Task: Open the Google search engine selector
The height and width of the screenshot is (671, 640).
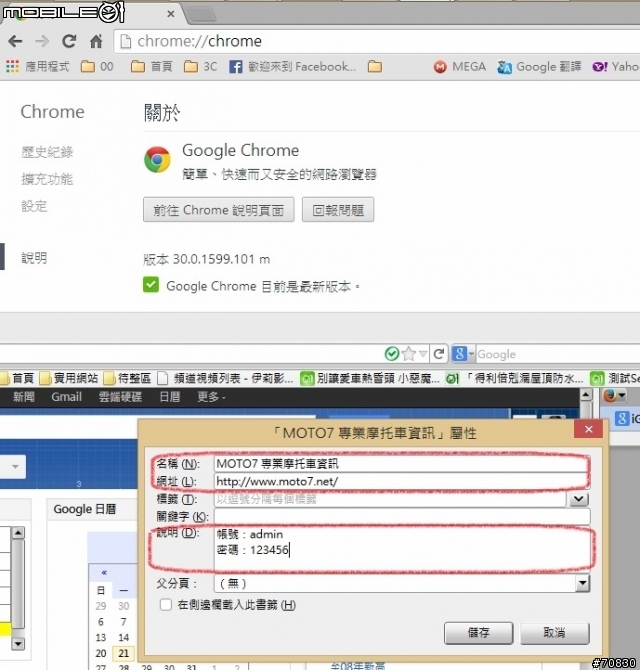Action: (x=463, y=354)
